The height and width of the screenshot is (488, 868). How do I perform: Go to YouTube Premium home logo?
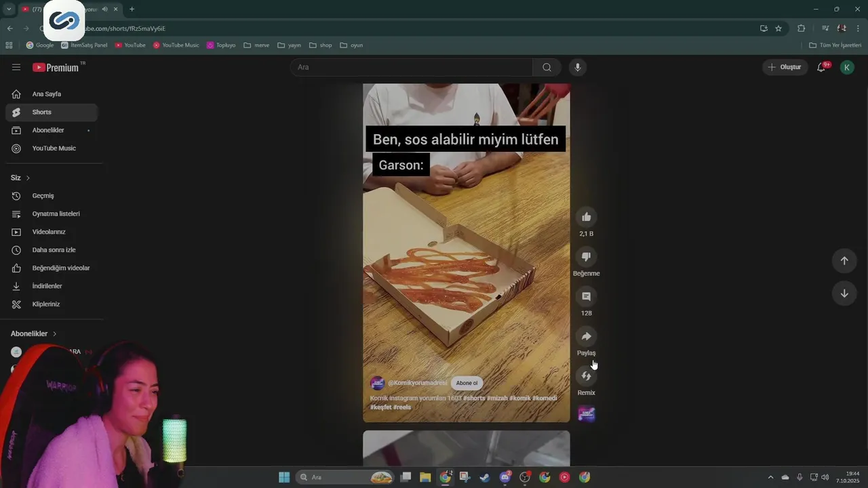click(57, 67)
